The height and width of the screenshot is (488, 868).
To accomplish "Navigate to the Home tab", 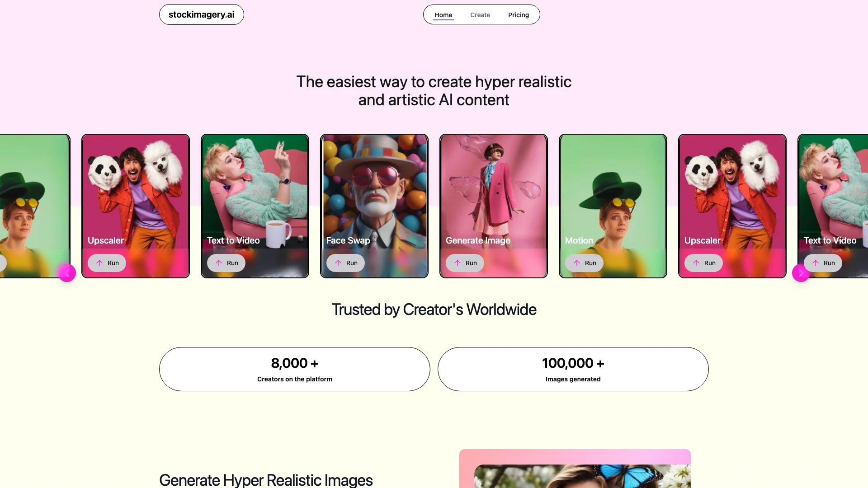I will 443,14.
